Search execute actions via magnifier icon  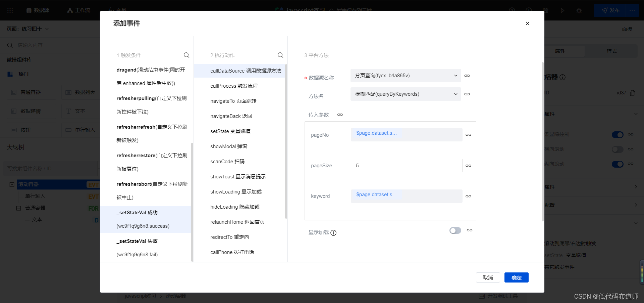[280, 55]
